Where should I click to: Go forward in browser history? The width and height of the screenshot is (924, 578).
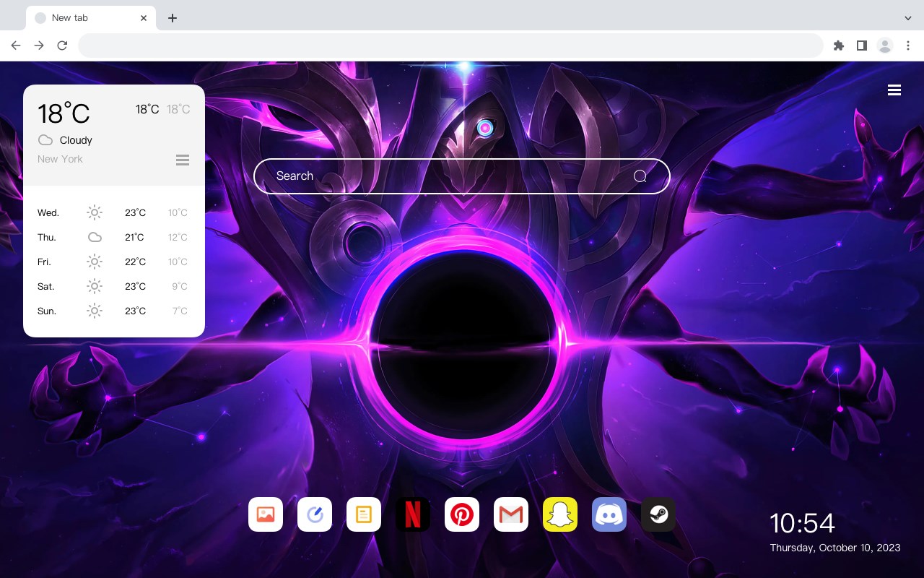[x=39, y=46]
